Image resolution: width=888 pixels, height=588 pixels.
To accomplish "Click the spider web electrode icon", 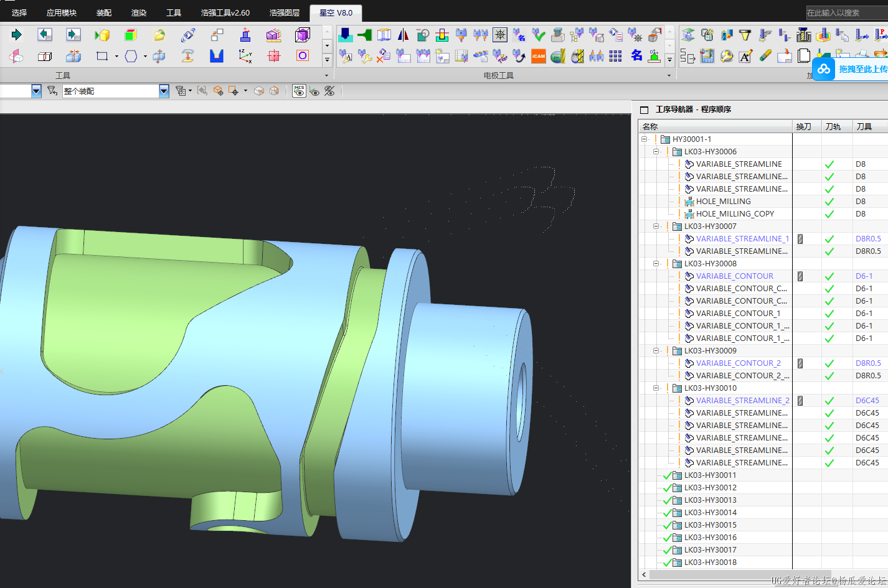I will coord(500,35).
